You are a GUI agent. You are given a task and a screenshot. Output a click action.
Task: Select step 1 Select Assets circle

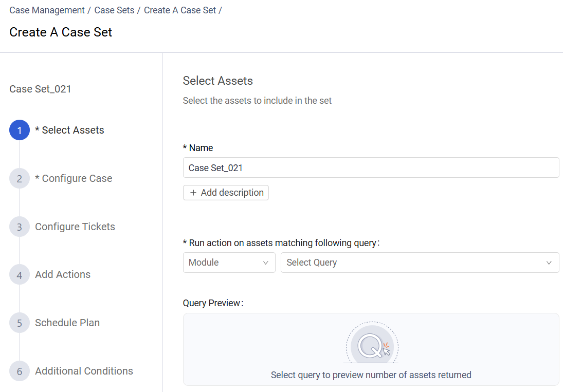coord(19,130)
